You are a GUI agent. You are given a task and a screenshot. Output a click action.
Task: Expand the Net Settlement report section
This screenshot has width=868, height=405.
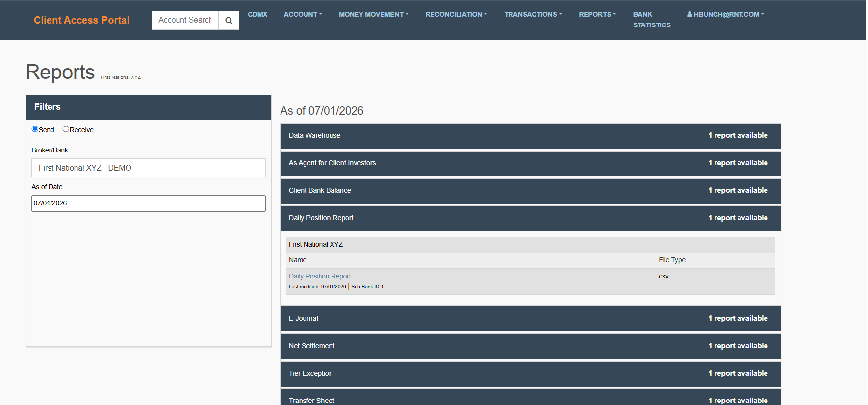coord(530,346)
